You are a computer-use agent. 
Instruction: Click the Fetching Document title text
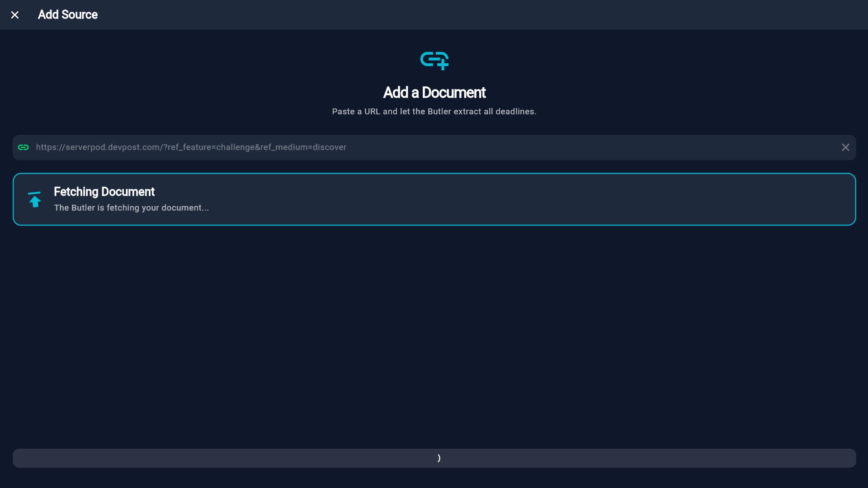(104, 192)
